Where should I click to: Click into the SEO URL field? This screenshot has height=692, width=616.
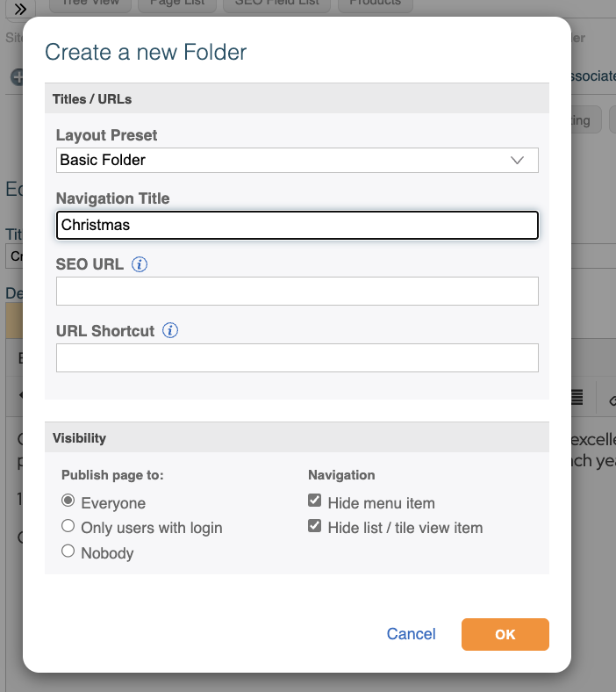pos(297,292)
